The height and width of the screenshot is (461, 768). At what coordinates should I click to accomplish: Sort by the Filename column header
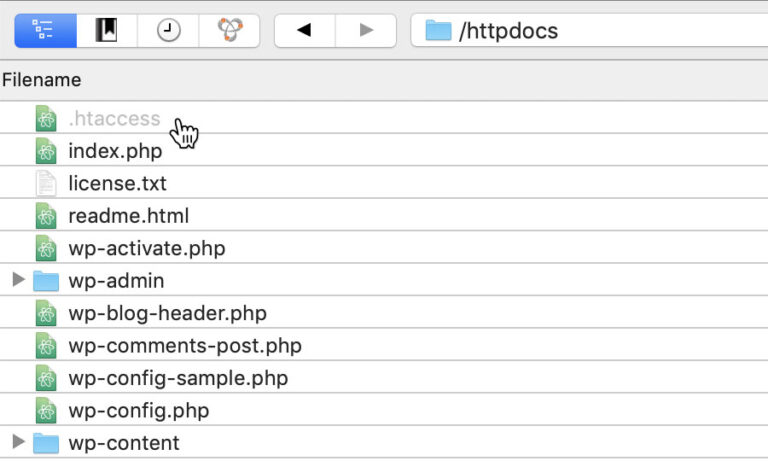[x=42, y=80]
